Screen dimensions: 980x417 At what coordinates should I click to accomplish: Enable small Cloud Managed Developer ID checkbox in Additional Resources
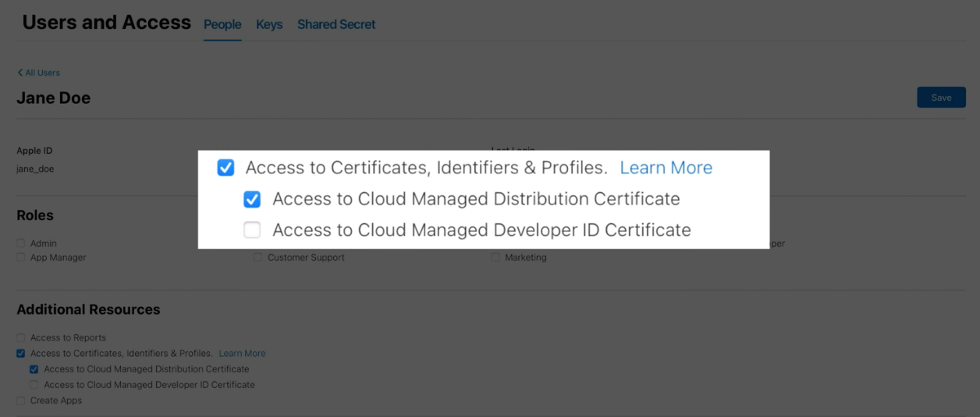tap(34, 385)
